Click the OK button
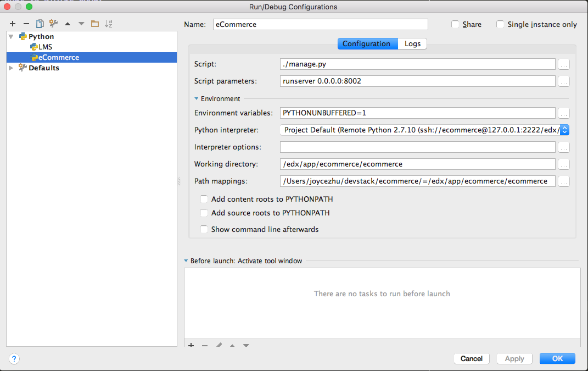Screen dimensions: 588x371 pos(557,358)
